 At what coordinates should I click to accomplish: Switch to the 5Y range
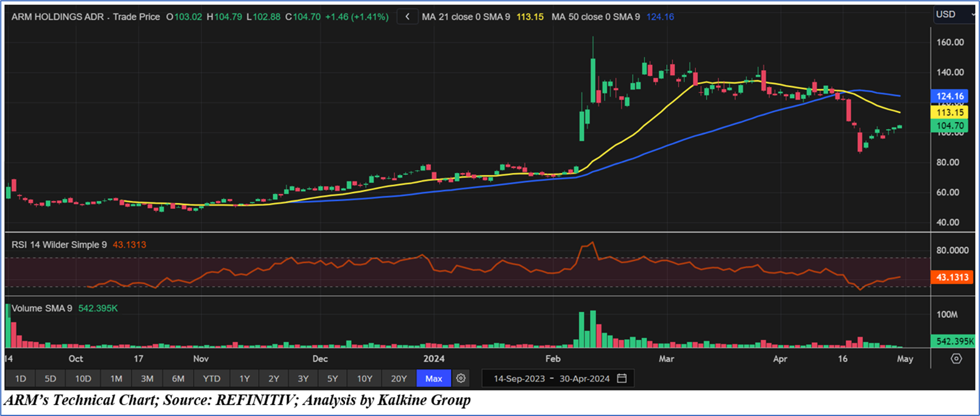pyautogui.click(x=332, y=378)
